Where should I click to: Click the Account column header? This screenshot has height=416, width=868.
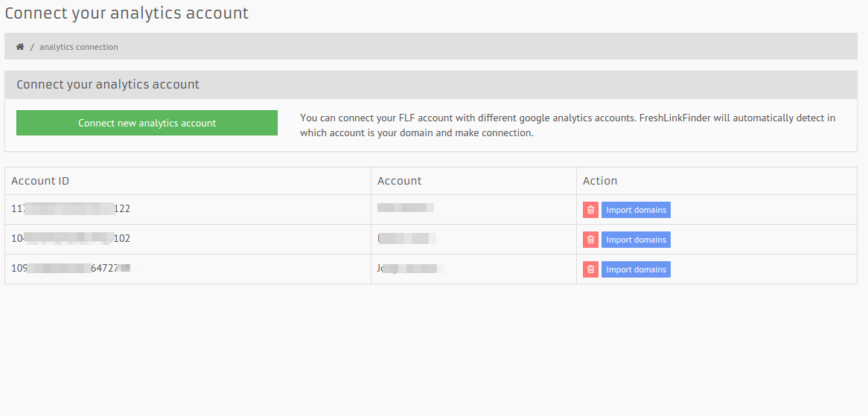click(x=399, y=181)
